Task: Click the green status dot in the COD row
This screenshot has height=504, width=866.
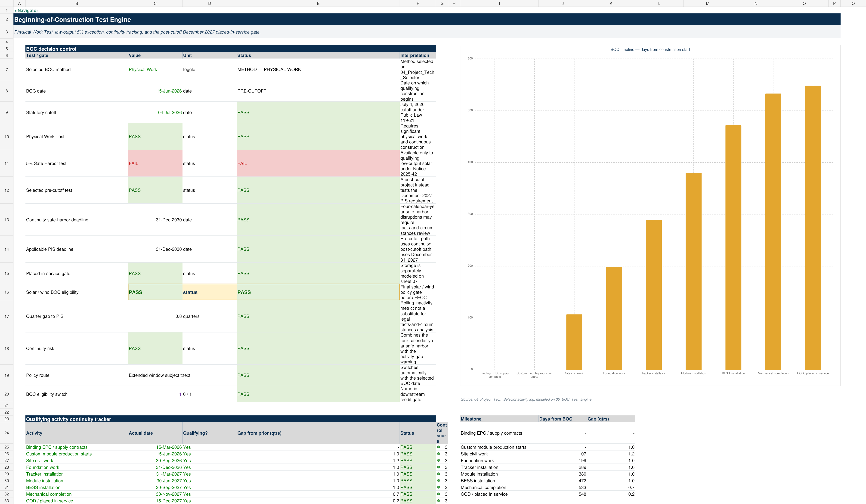Action: (439, 501)
